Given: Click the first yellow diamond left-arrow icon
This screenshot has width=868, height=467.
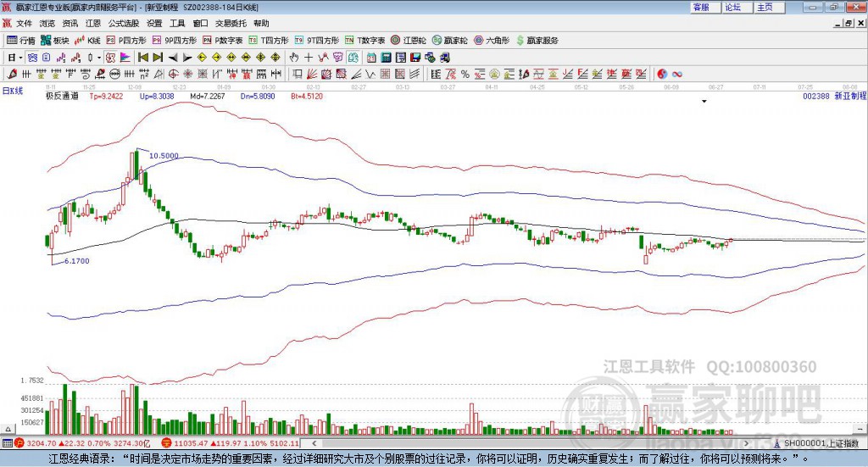Looking at the screenshot, I should [x=202, y=58].
